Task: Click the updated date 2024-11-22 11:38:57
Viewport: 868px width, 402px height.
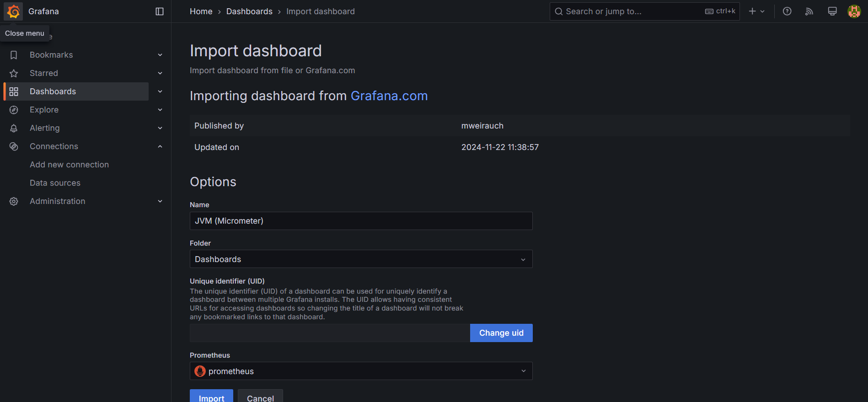Action: click(500, 147)
